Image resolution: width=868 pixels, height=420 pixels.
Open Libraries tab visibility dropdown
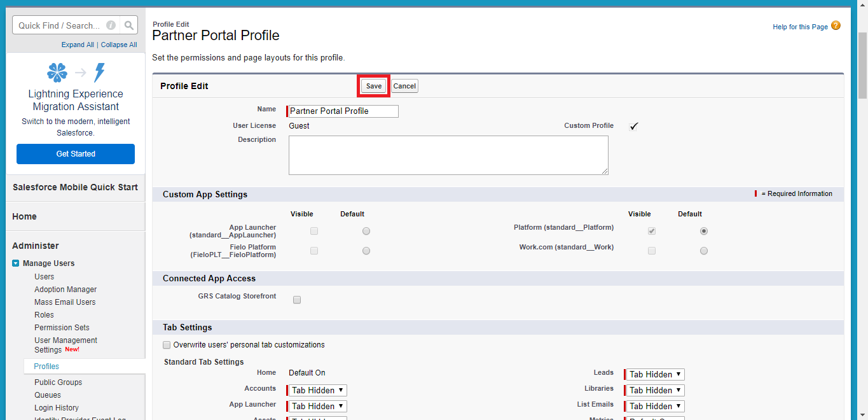(x=656, y=390)
